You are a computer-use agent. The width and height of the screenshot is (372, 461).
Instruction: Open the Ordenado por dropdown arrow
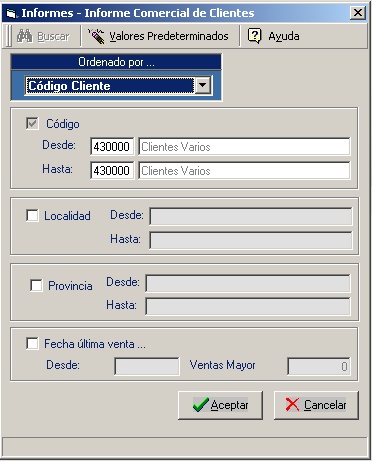(202, 85)
